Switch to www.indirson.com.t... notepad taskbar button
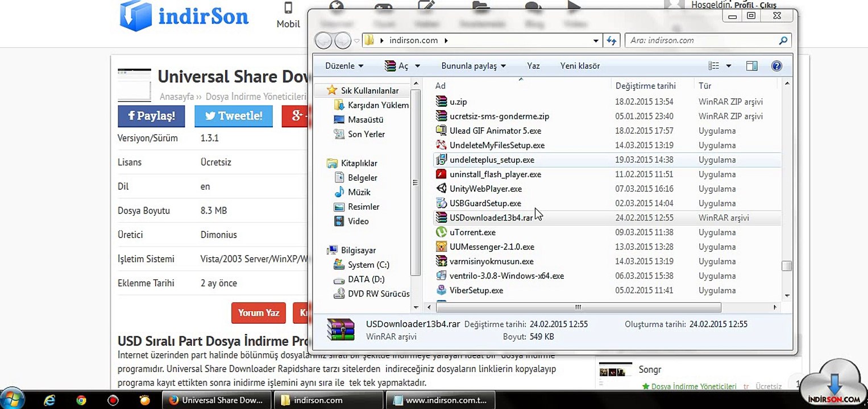The height and width of the screenshot is (409, 868). coord(440,400)
